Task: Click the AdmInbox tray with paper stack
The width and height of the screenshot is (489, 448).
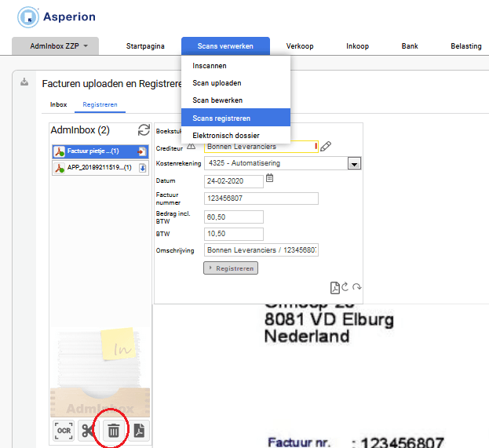Action: coord(100,372)
